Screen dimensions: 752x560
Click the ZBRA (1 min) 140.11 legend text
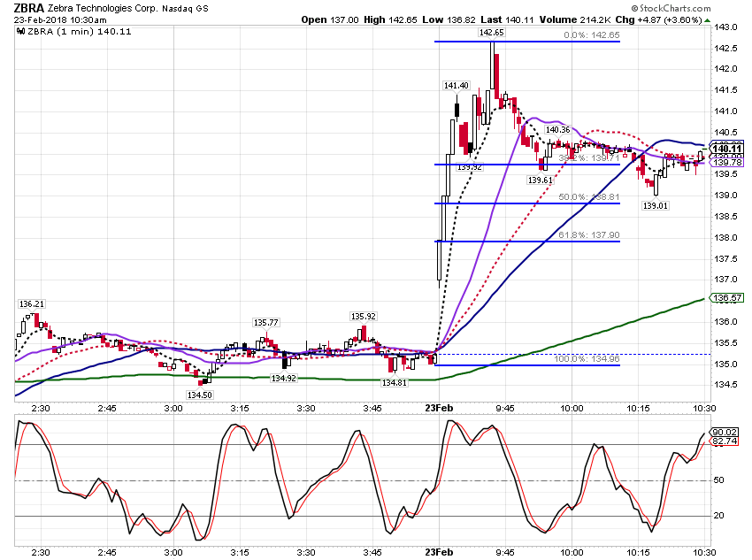pyautogui.click(x=80, y=32)
